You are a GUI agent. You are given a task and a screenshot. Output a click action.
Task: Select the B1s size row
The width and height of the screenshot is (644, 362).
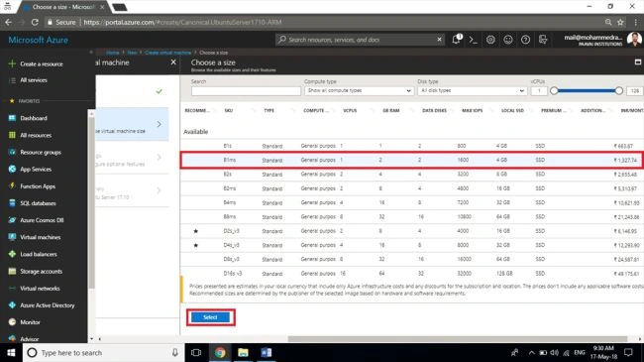coord(412,146)
